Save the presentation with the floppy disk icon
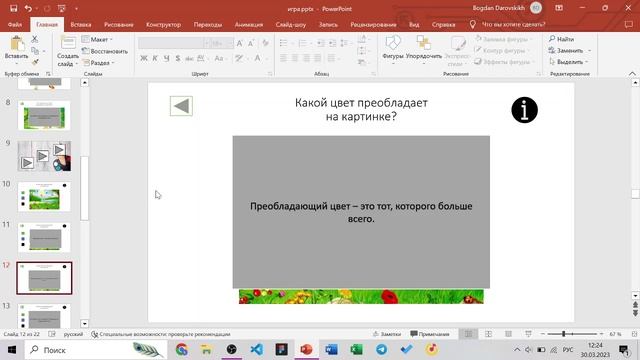 [13, 9]
